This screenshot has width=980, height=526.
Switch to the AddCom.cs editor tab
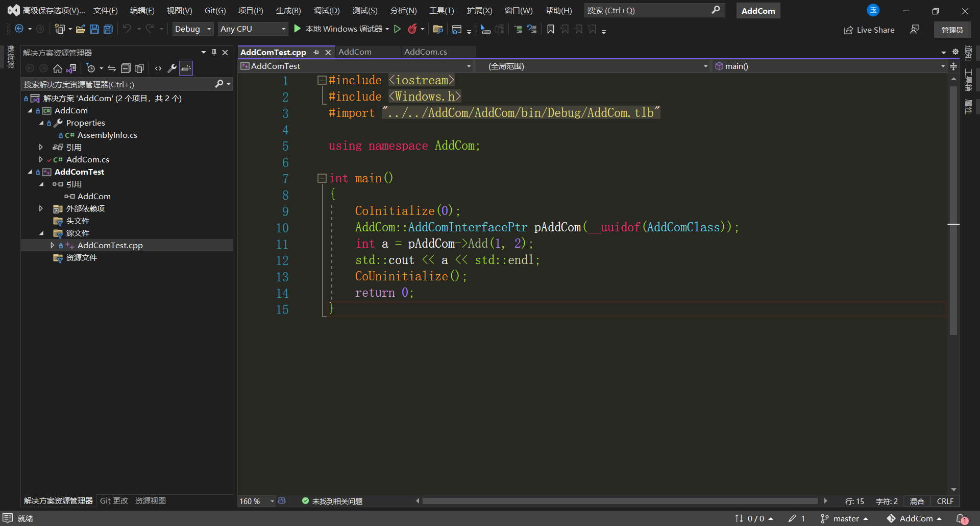pyautogui.click(x=426, y=52)
